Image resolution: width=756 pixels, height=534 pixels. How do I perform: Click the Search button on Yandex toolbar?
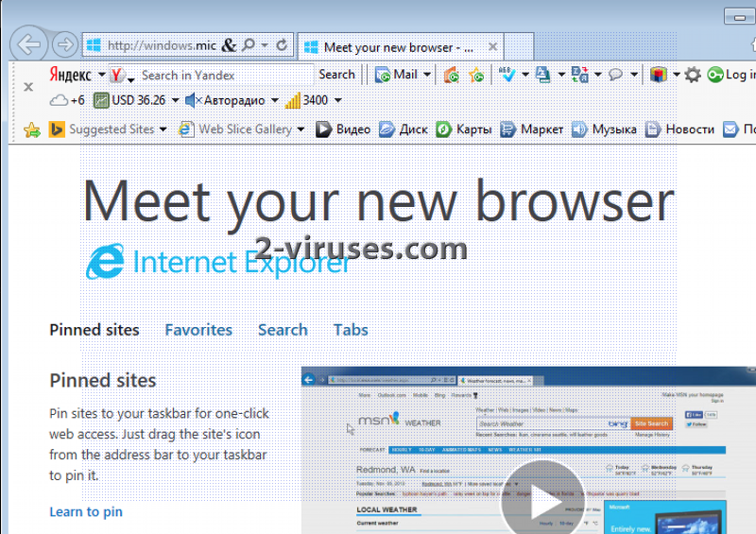(x=336, y=75)
